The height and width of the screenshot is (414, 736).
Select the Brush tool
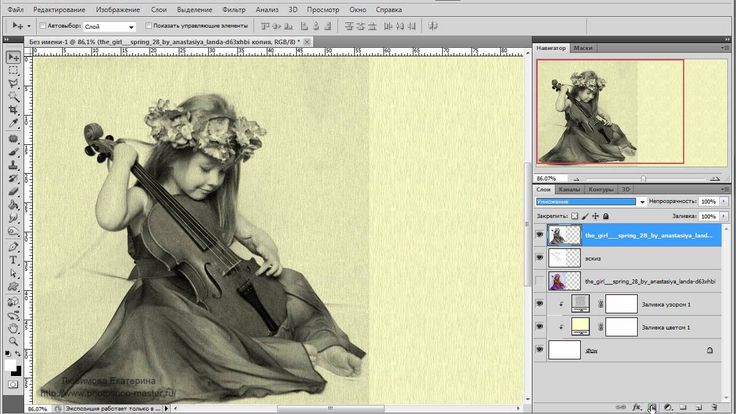pyautogui.click(x=13, y=152)
